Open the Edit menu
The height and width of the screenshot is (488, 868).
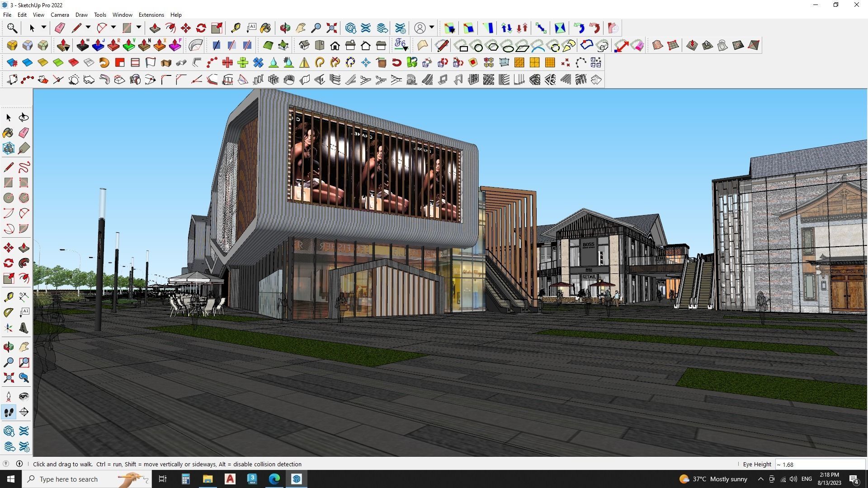click(x=22, y=15)
